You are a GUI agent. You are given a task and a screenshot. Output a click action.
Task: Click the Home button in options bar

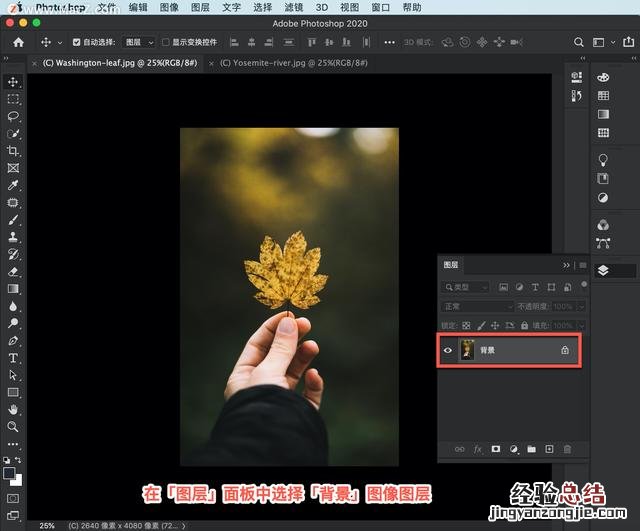(x=17, y=43)
